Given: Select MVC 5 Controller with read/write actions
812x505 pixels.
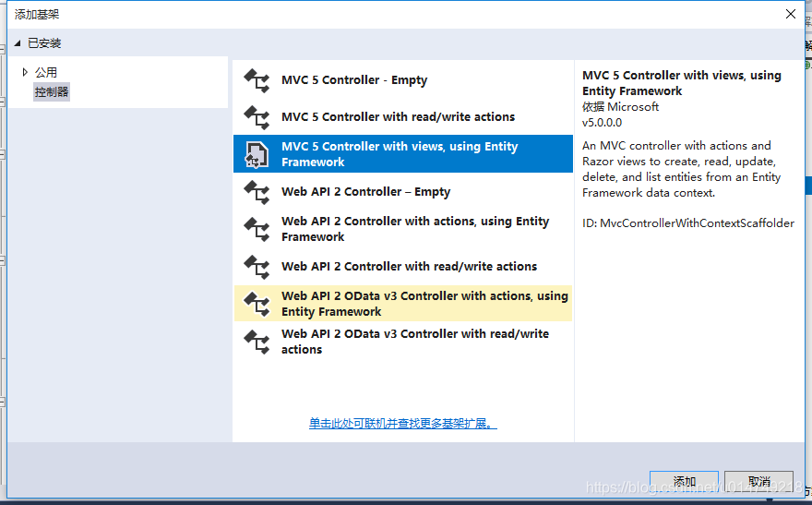Looking at the screenshot, I should (x=403, y=117).
